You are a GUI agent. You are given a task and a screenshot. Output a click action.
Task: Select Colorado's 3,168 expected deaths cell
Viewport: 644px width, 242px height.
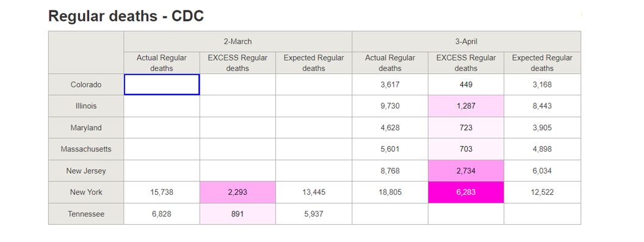point(542,84)
